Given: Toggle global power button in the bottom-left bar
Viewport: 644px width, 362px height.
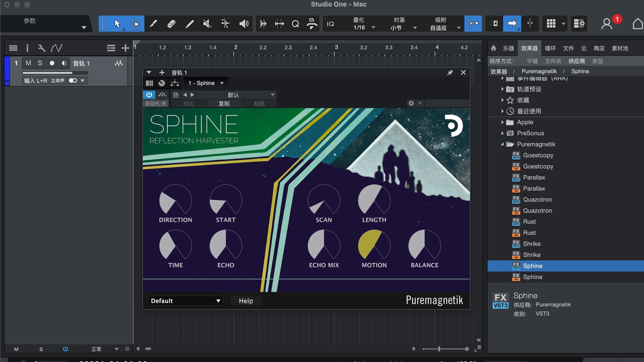Looking at the screenshot, I should [66, 349].
